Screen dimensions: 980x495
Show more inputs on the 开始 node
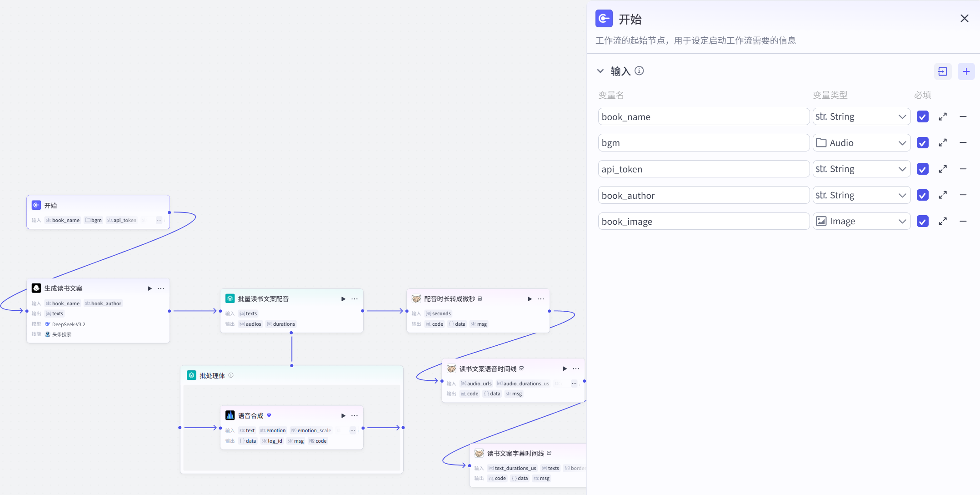point(159,220)
